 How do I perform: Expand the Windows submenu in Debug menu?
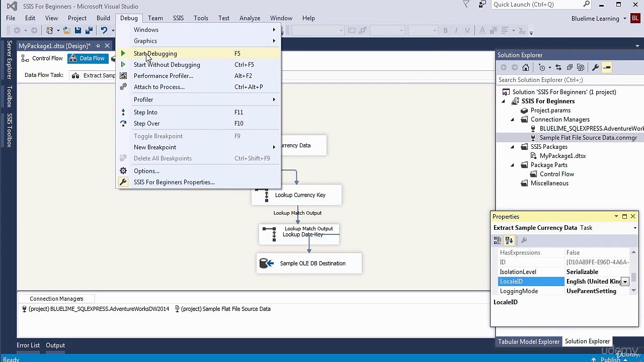[x=199, y=30]
